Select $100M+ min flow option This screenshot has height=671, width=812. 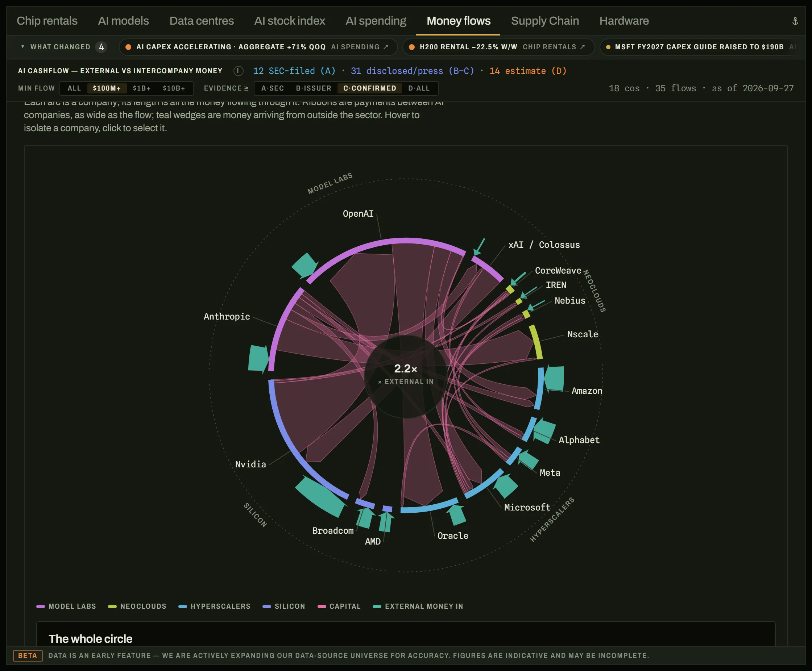107,88
